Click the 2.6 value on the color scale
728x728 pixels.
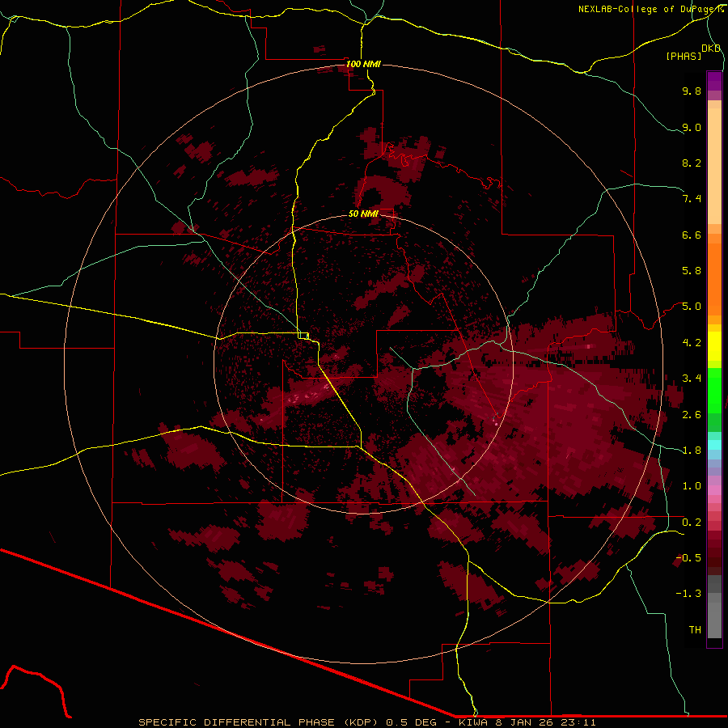point(692,415)
